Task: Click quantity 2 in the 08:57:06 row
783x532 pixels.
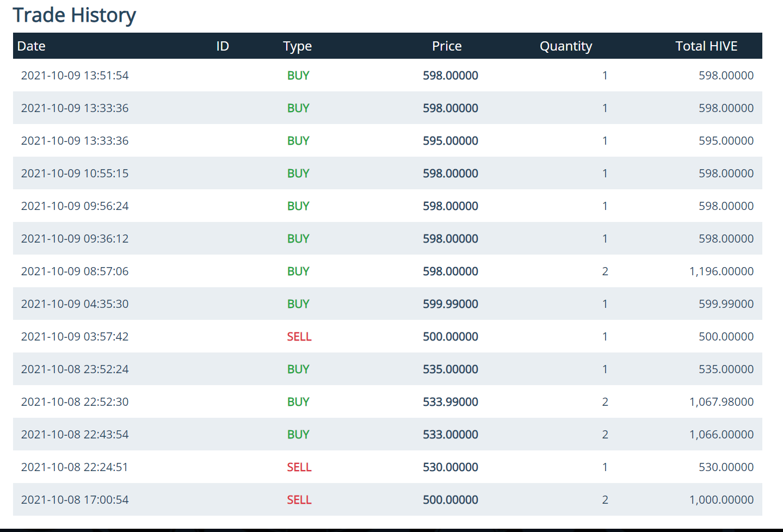Action: point(605,271)
